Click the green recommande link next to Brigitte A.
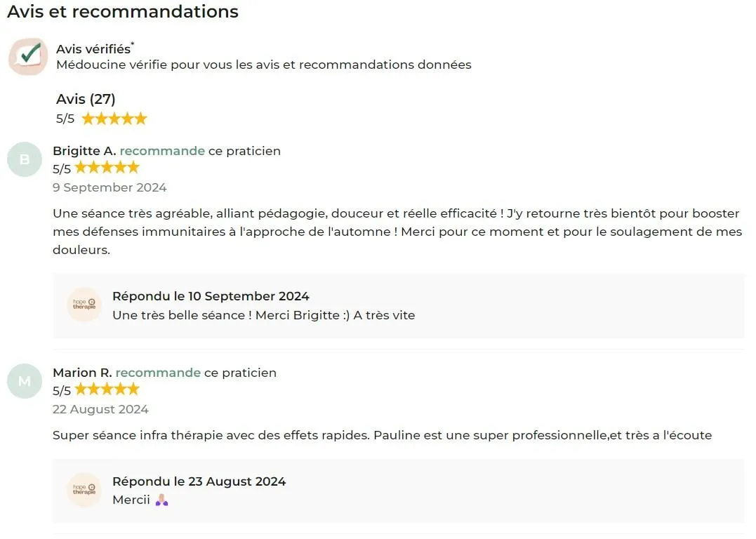 click(162, 151)
